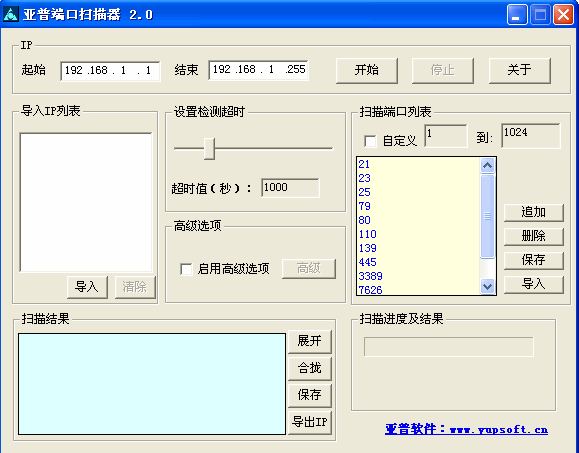Click the 开始 button to start scanning
This screenshot has height=453, width=579.
tap(366, 70)
